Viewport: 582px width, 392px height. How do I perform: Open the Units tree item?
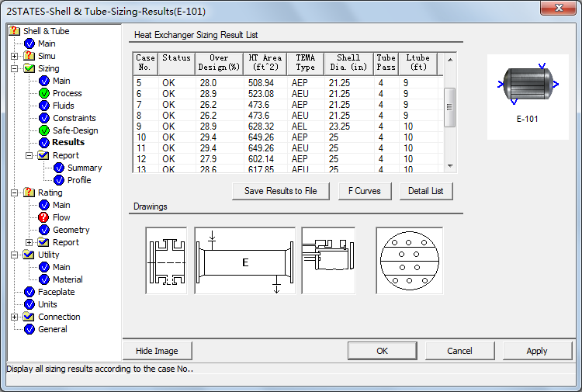click(47, 304)
